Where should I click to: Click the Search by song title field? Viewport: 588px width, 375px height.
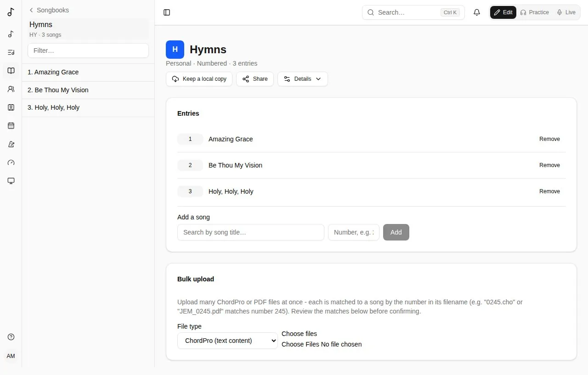(251, 232)
